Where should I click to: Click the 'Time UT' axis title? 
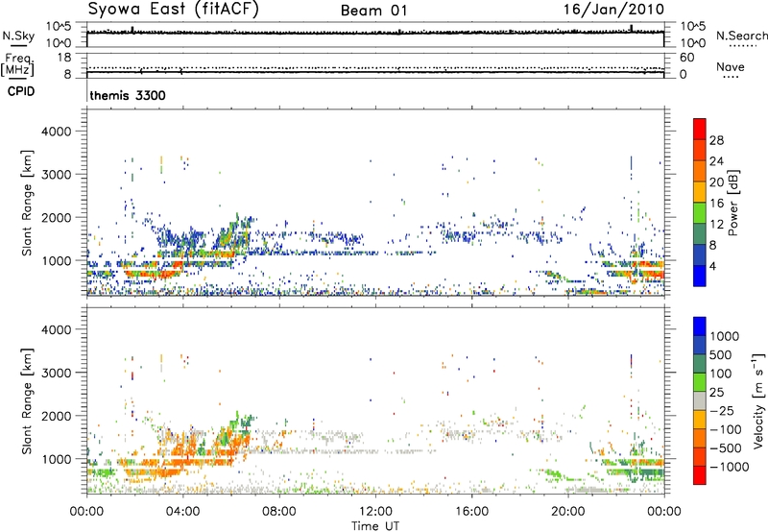click(375, 526)
